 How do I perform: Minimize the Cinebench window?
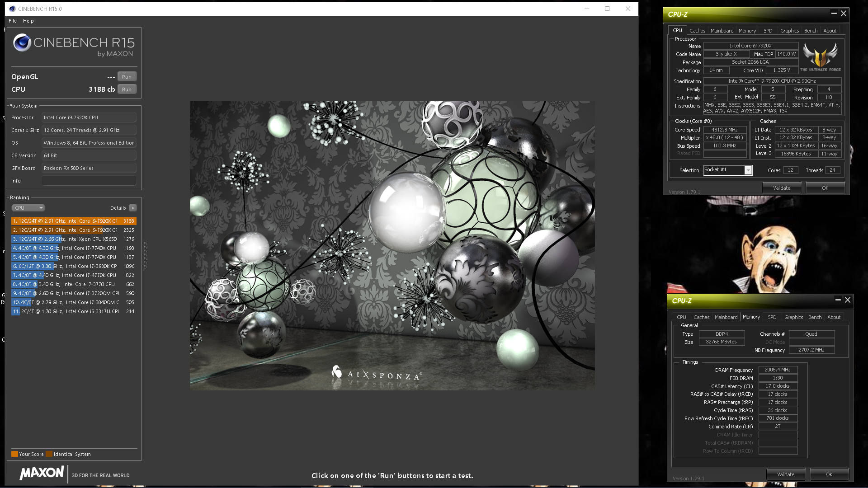point(587,9)
